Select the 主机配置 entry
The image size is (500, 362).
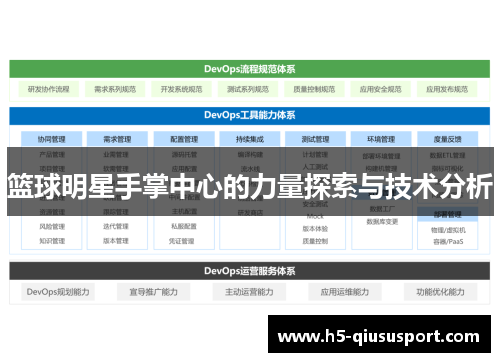tap(184, 212)
